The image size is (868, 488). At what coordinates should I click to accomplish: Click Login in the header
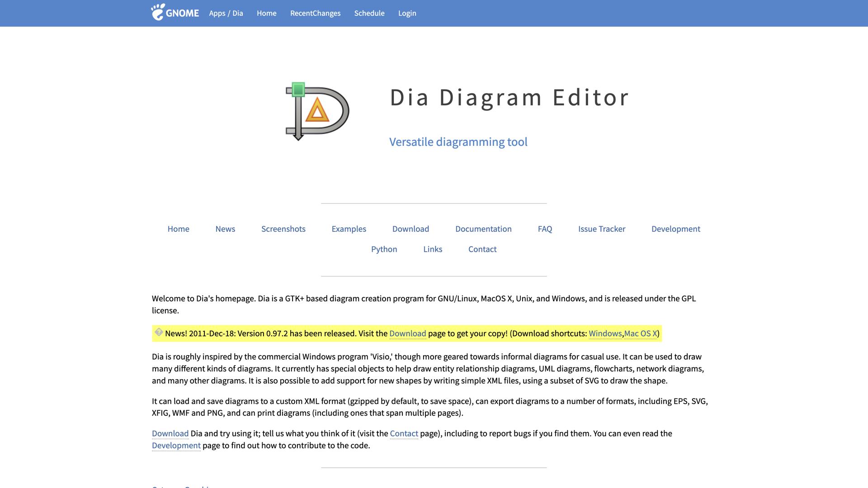407,13
